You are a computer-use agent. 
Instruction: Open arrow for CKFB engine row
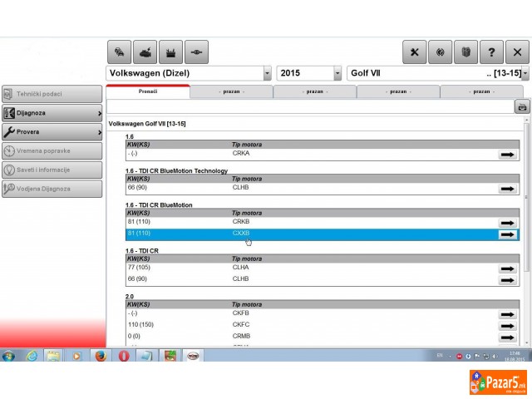coord(507,314)
